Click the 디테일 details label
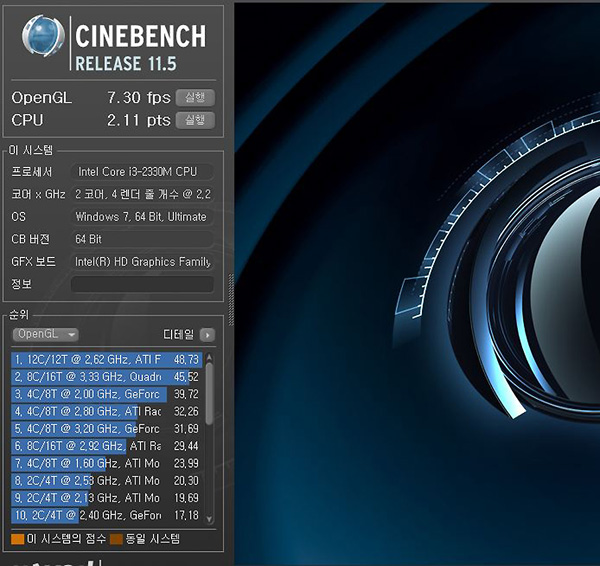Image resolution: width=600 pixels, height=566 pixels. point(178,335)
